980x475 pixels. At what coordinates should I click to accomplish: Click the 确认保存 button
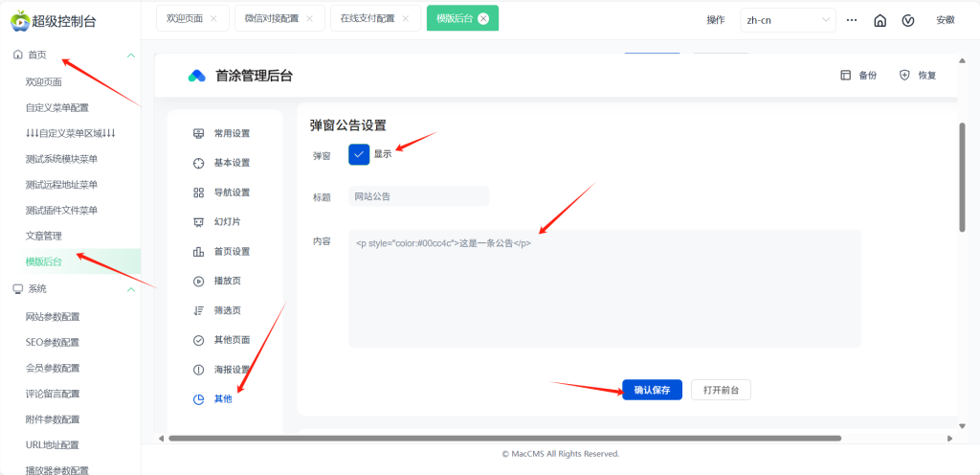click(x=652, y=390)
